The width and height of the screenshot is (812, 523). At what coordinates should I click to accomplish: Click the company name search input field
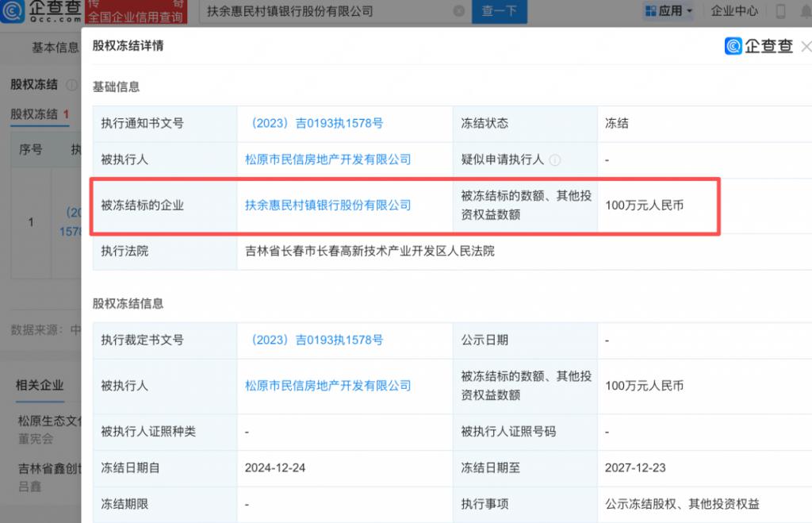pyautogui.click(x=325, y=11)
